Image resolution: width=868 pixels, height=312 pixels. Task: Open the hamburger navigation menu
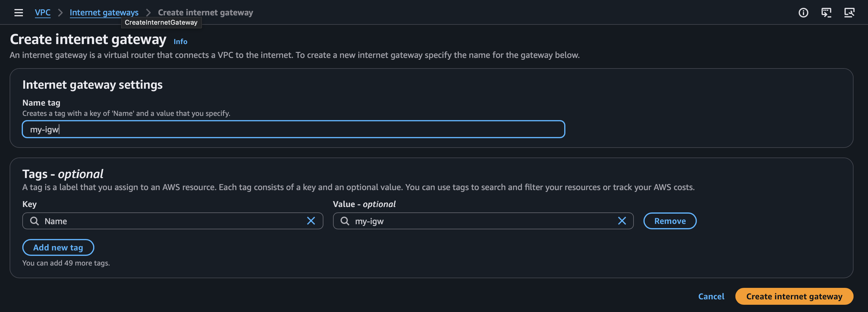(18, 12)
